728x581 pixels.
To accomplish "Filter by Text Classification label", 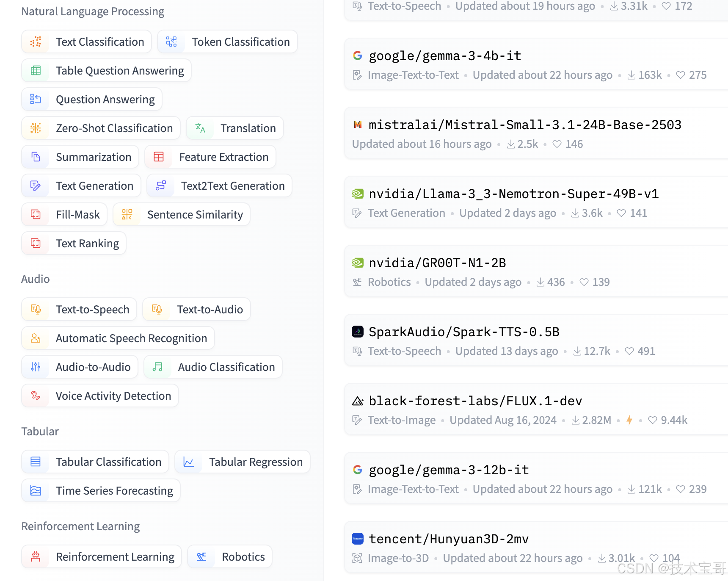I will (x=100, y=41).
